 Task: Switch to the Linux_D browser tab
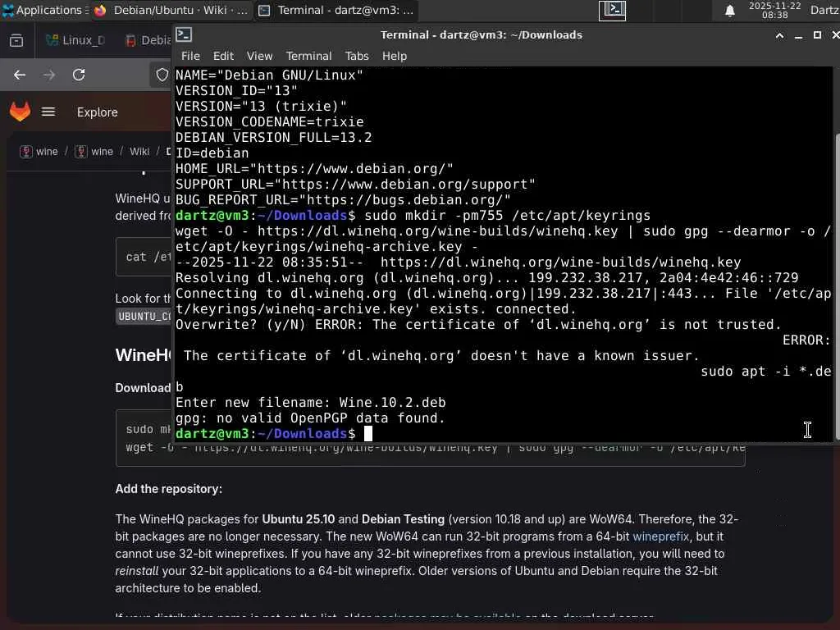[75, 40]
